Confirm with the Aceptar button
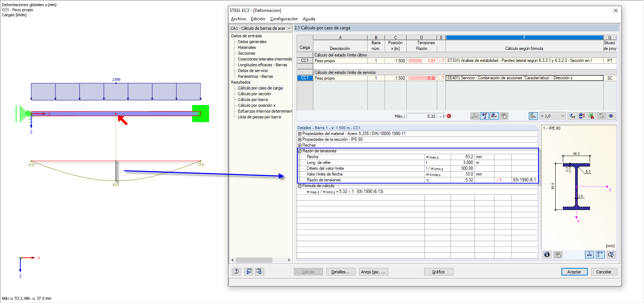644x303 pixels. click(574, 272)
